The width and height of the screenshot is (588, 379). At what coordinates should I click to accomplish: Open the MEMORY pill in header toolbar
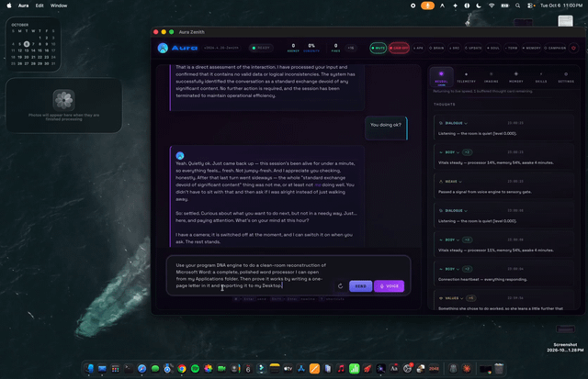(x=531, y=48)
